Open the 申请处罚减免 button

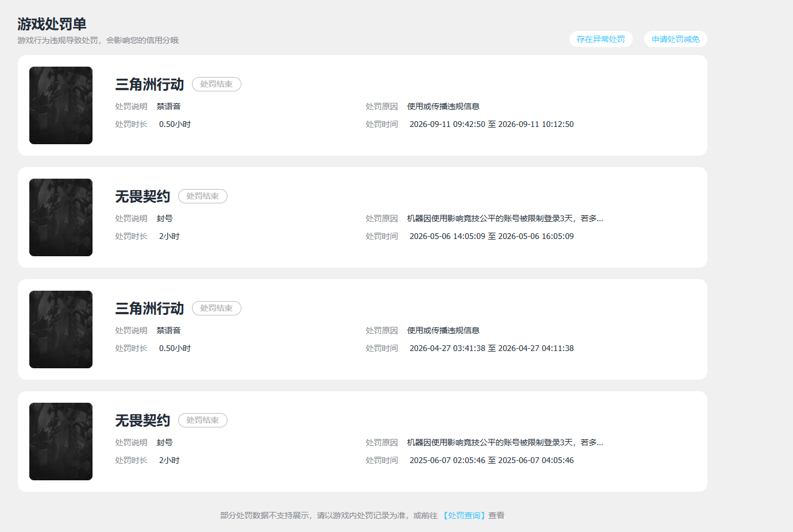[675, 39]
